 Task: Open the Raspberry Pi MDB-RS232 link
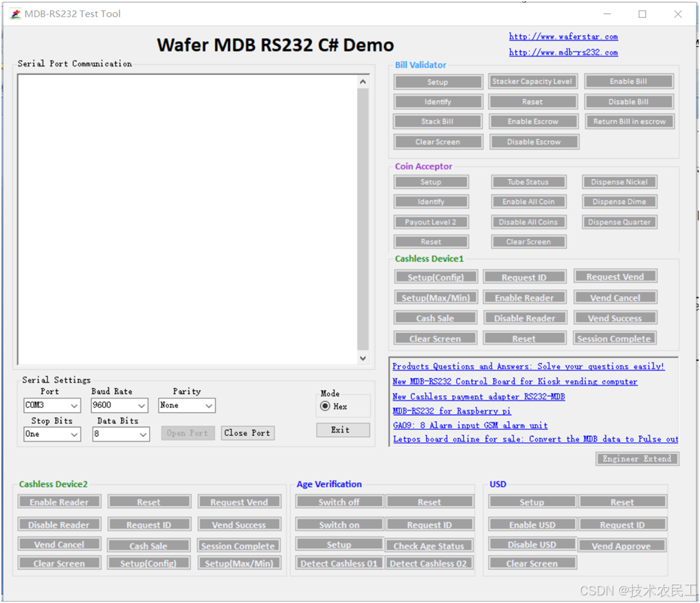(x=451, y=411)
